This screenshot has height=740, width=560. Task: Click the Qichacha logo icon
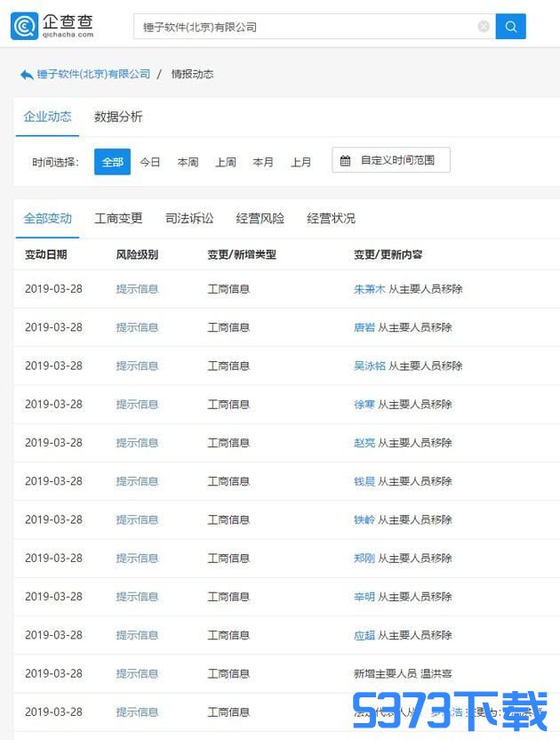point(24,27)
